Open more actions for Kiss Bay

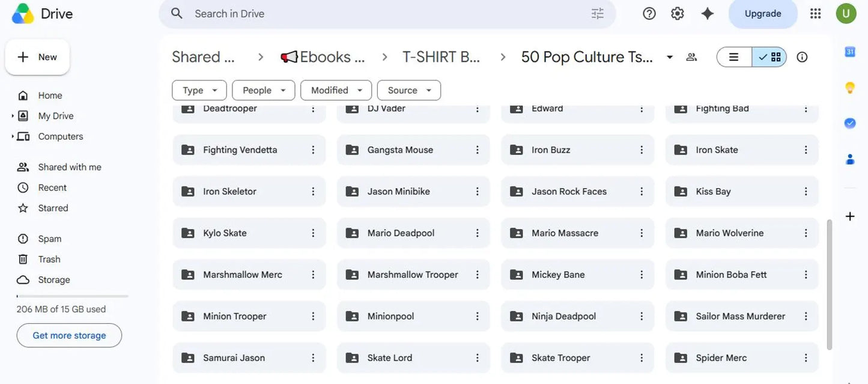pos(806,191)
